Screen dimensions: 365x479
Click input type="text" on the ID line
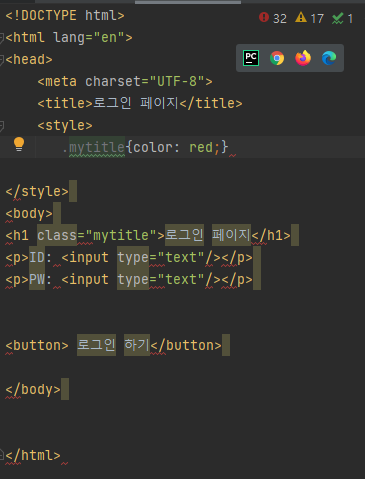[141, 257]
